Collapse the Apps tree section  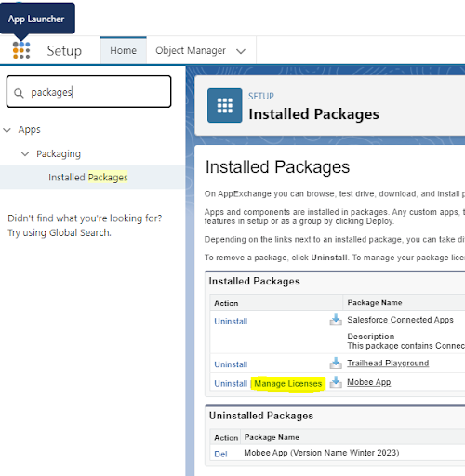7,130
